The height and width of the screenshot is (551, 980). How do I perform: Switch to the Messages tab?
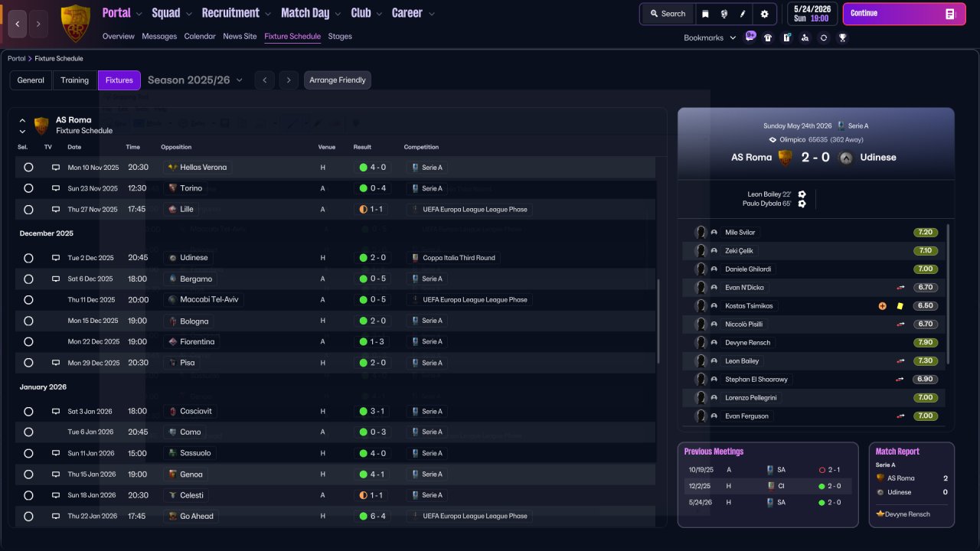[x=159, y=36]
